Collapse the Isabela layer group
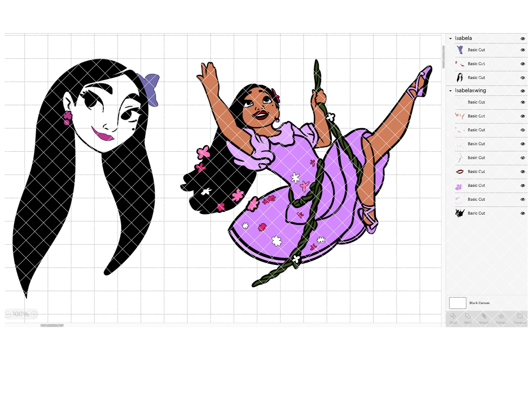 pos(450,38)
